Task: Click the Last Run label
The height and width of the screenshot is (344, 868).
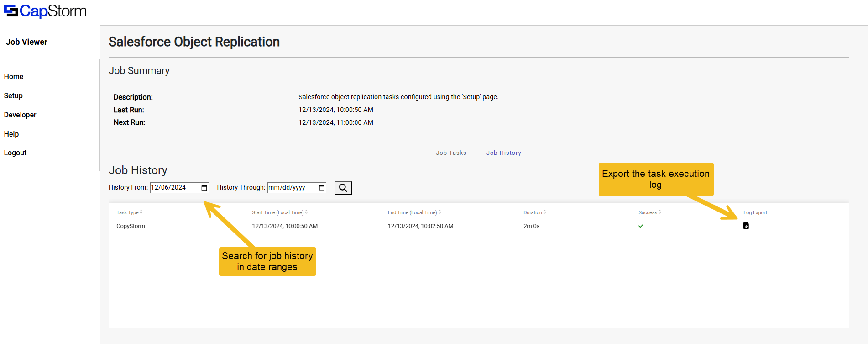Action: [x=129, y=110]
